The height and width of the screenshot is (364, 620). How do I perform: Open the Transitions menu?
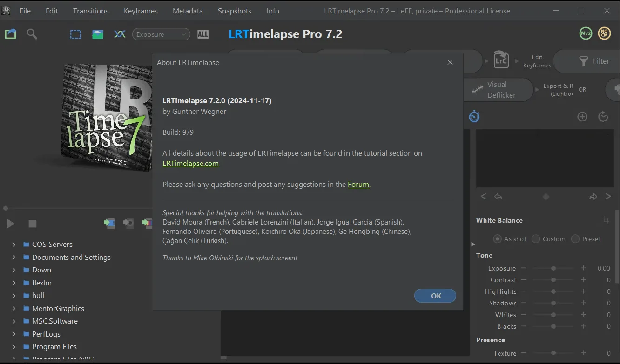pyautogui.click(x=91, y=11)
